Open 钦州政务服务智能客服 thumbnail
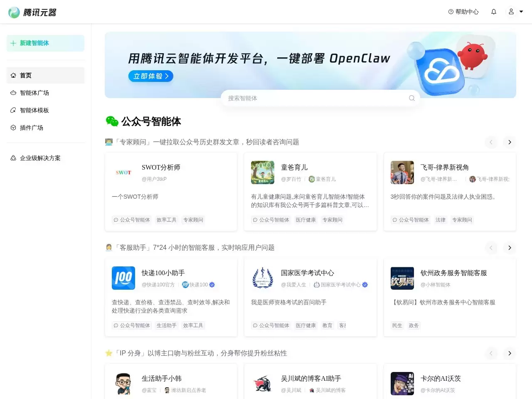Viewport: 532px width, 399px height. pyautogui.click(x=402, y=278)
